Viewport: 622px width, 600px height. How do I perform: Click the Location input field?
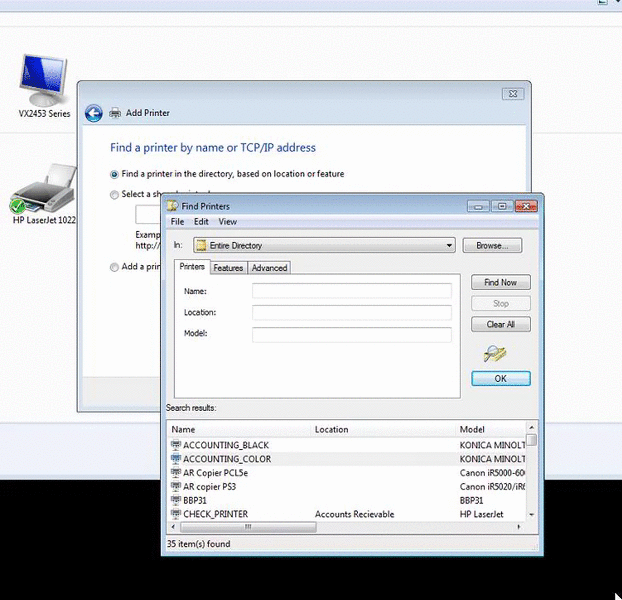click(x=351, y=313)
